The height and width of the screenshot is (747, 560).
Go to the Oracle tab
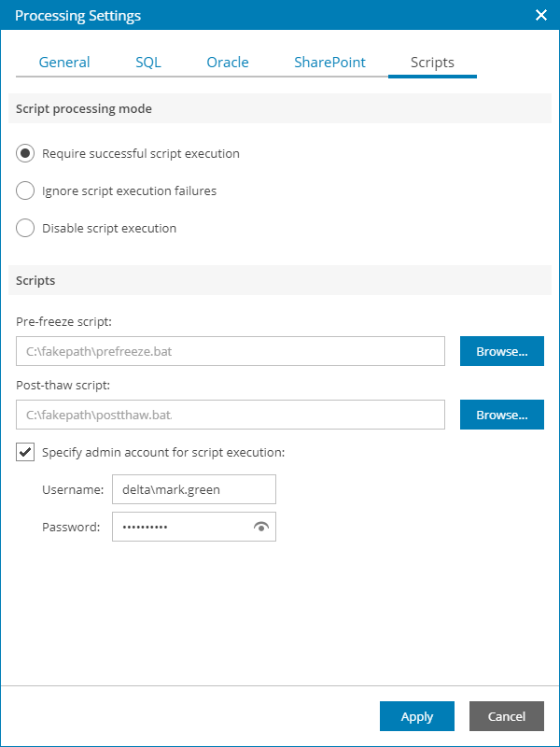(x=228, y=63)
